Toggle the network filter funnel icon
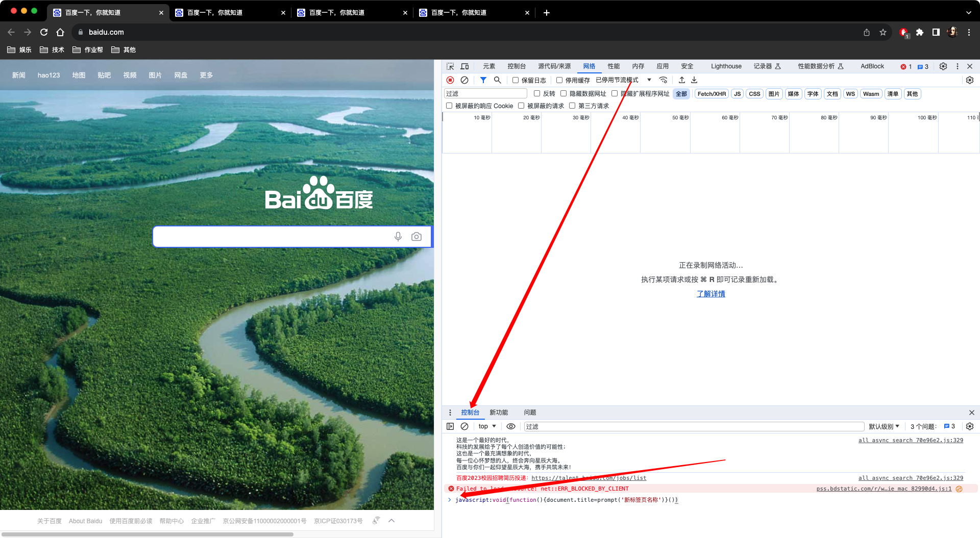This screenshot has height=538, width=980. [483, 80]
